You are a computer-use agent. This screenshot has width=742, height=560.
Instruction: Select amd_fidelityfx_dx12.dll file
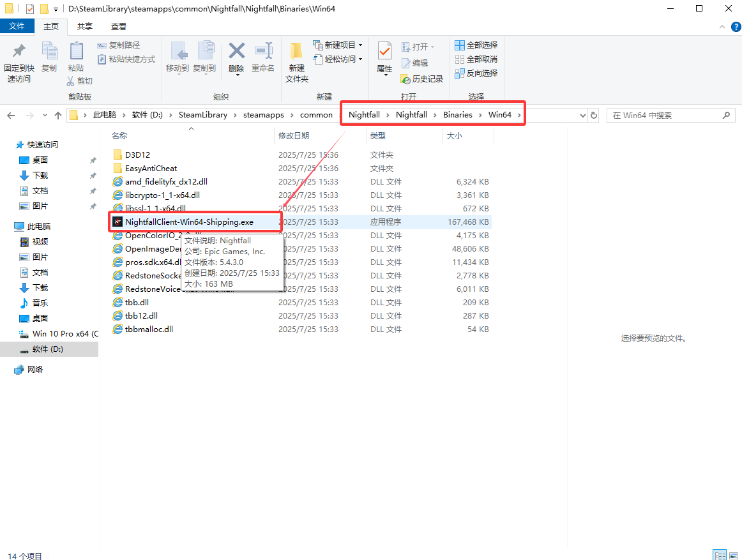point(166,182)
